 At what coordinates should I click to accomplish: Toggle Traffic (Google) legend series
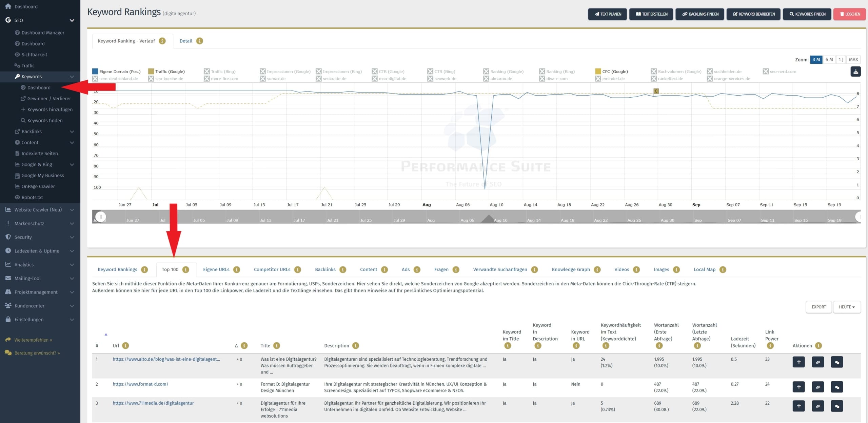pyautogui.click(x=166, y=72)
